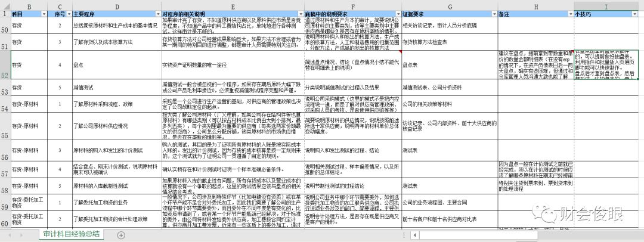
Task: Click the cell 了解委托加工物资的业务
Action: [x=117, y=203]
